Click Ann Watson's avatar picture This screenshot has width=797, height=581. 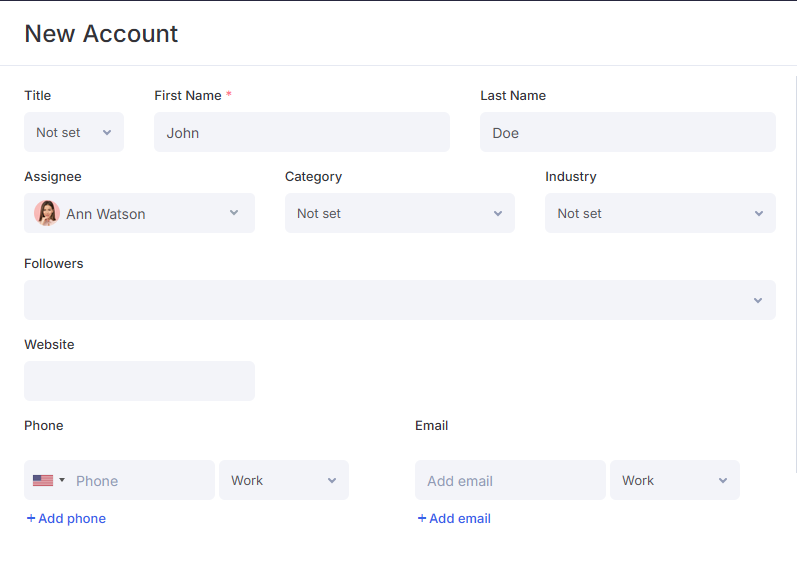pos(47,213)
